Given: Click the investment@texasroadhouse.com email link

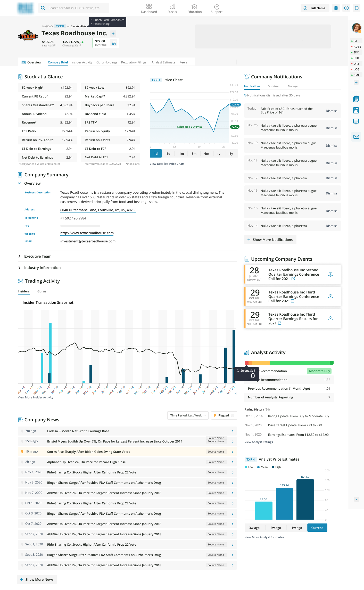Looking at the screenshot, I should coord(88,241).
